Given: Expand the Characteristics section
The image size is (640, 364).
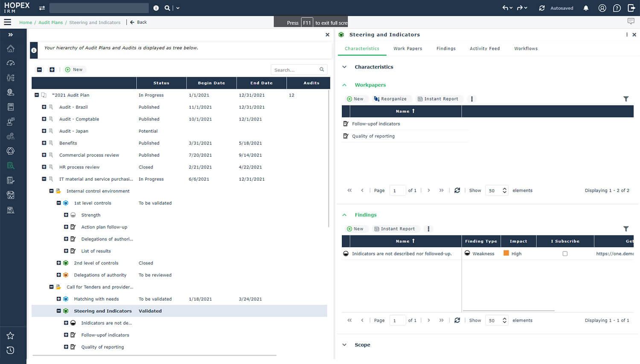Looking at the screenshot, I should 344,67.
